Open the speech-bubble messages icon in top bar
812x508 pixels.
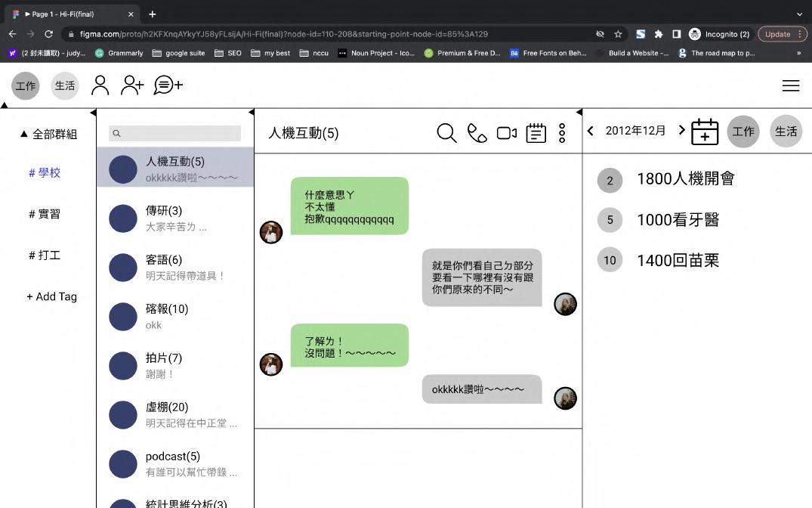[x=167, y=85]
